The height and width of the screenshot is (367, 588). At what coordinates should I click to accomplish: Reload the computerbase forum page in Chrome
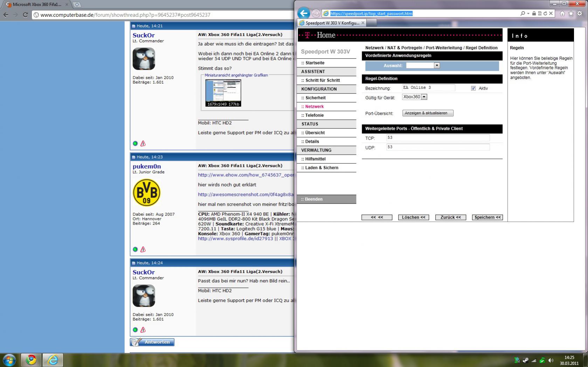[x=25, y=15]
